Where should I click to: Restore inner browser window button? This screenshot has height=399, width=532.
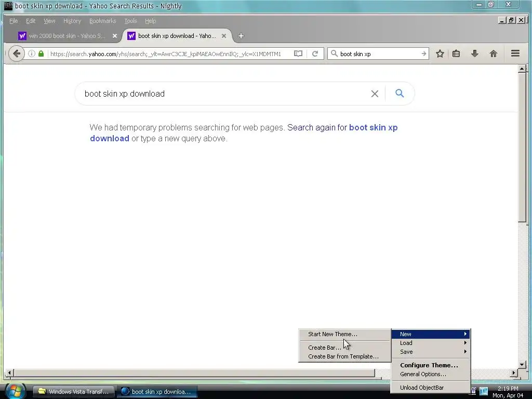click(x=511, y=20)
